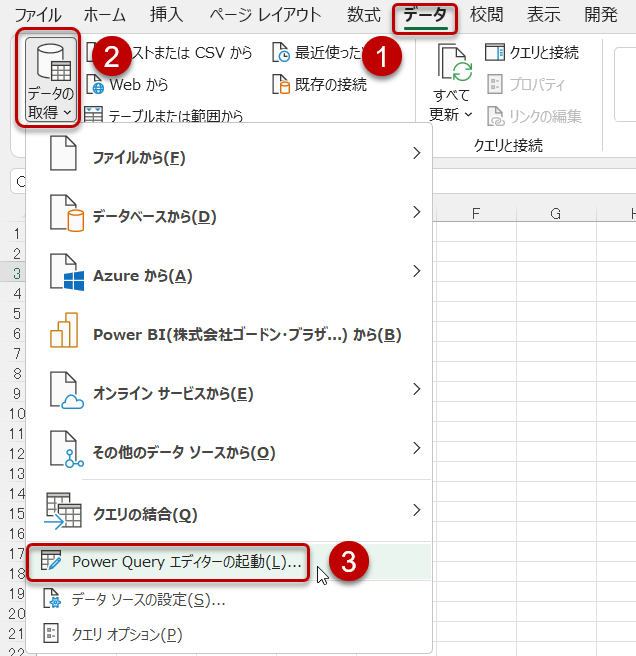The height and width of the screenshot is (656, 636).
Task: Expand the ファイルから submenu arrow
Action: [x=416, y=153]
